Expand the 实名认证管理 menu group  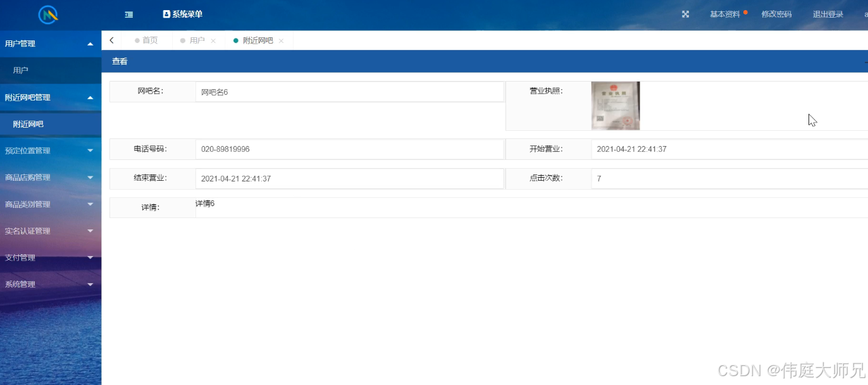[x=51, y=231]
